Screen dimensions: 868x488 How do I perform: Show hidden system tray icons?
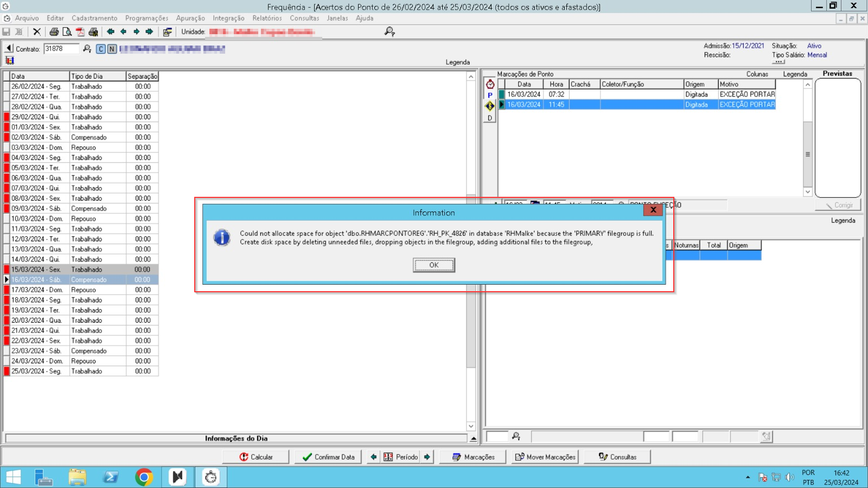(748, 477)
